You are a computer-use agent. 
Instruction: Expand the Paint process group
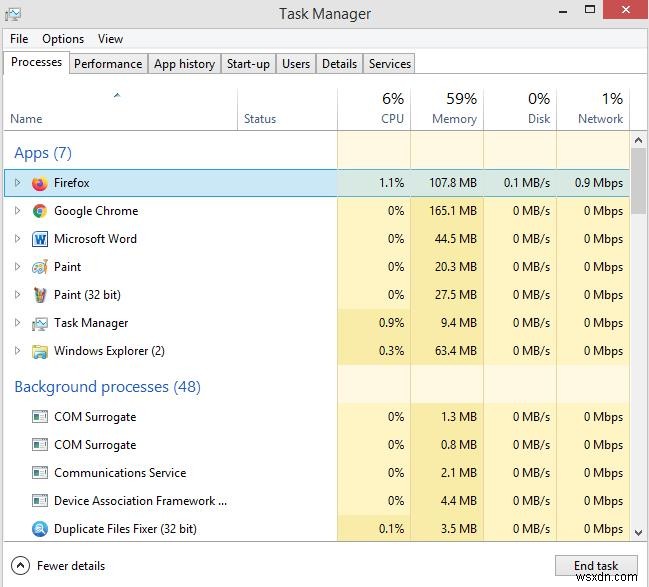point(17,267)
